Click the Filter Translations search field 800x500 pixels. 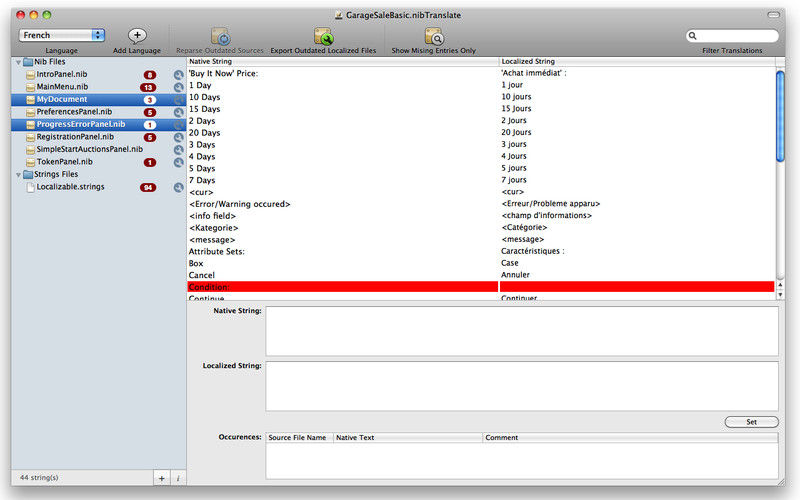pos(732,36)
